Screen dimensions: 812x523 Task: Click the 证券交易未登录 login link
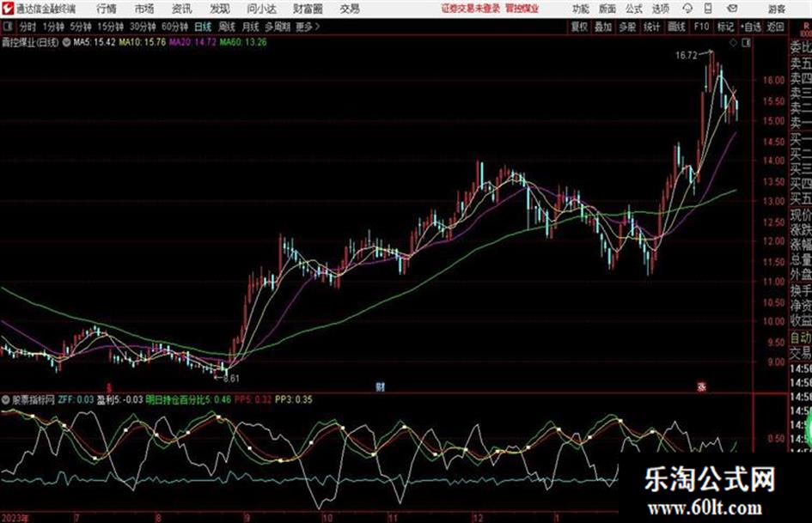point(471,9)
